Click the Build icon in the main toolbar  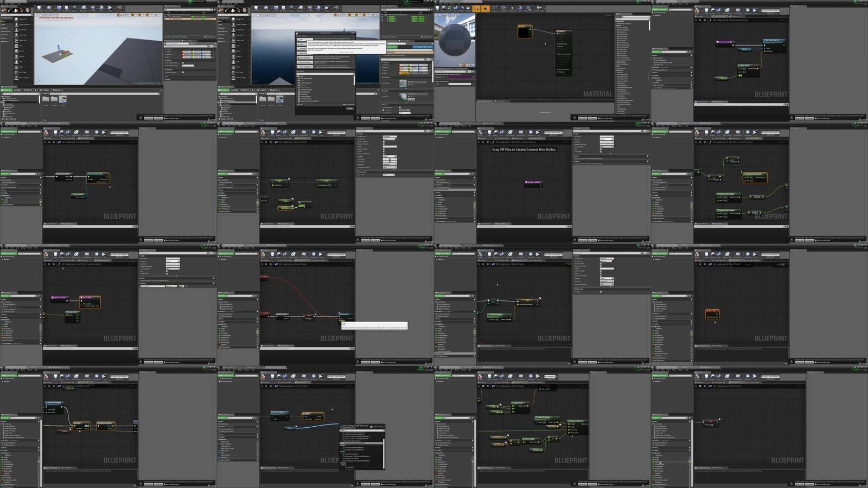pyautogui.click(x=101, y=8)
